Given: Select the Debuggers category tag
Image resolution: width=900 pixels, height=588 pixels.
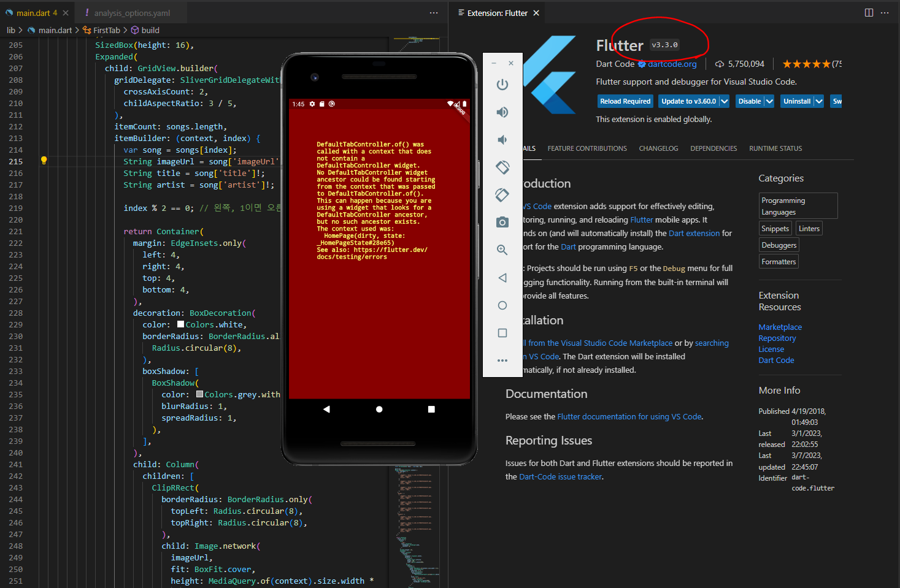Looking at the screenshot, I should (779, 245).
